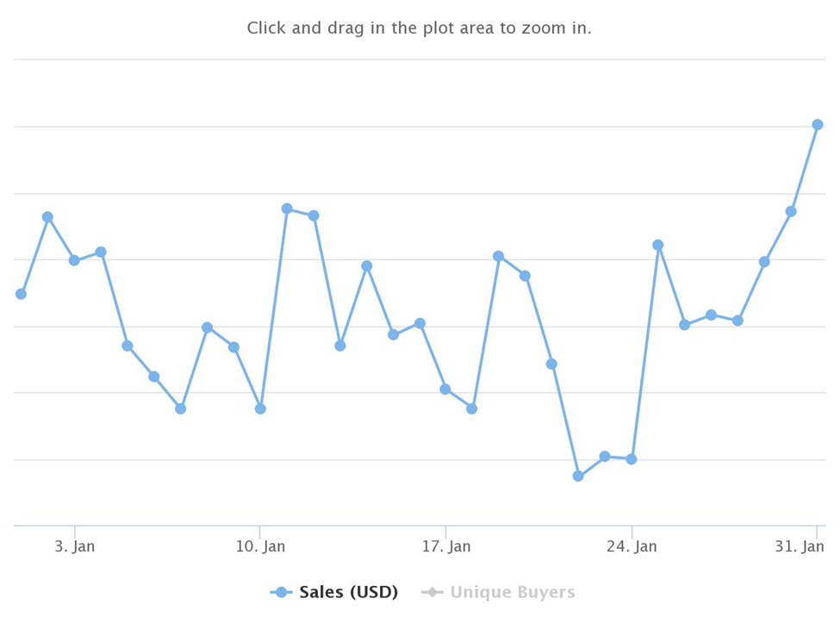Image resolution: width=840 pixels, height=630 pixels.
Task: Select the lowest data point near 22 Jan
Action: point(578,476)
